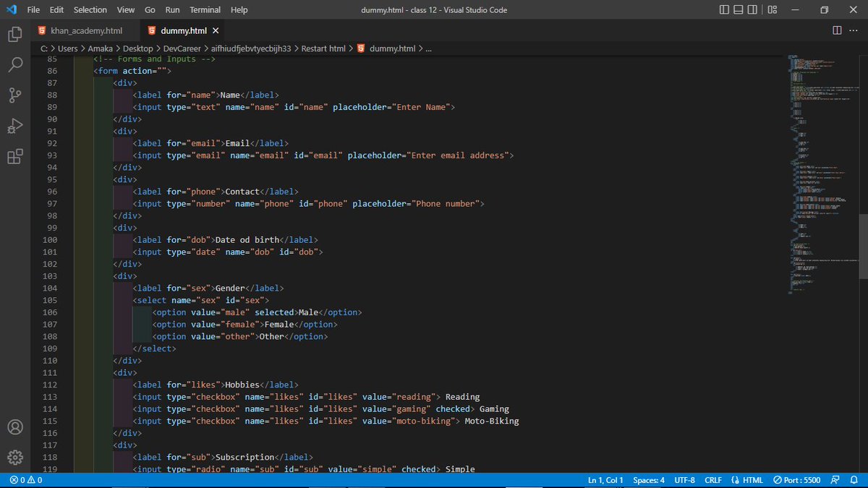Expand the C: breadcrumb segment
The width and height of the screenshot is (868, 488).
pos(44,48)
